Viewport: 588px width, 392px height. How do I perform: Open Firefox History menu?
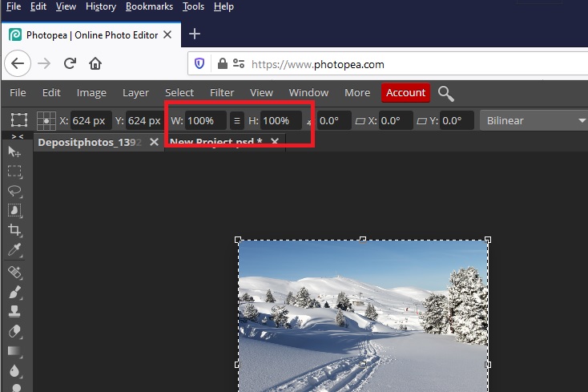coord(101,6)
